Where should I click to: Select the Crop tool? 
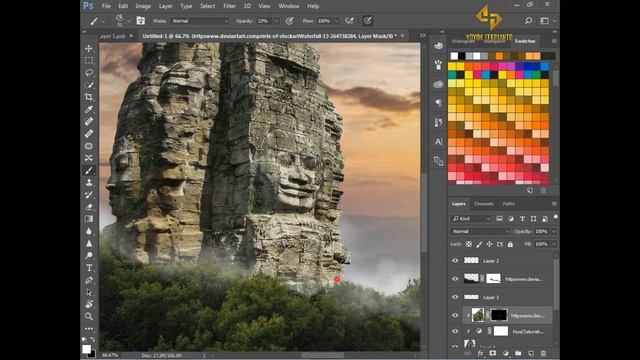coord(89,97)
